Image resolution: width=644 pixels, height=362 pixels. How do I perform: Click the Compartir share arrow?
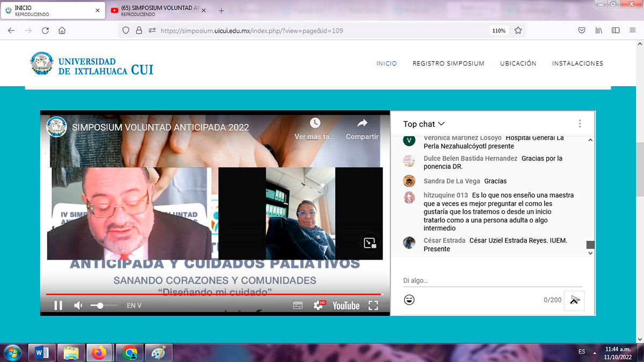point(362,123)
